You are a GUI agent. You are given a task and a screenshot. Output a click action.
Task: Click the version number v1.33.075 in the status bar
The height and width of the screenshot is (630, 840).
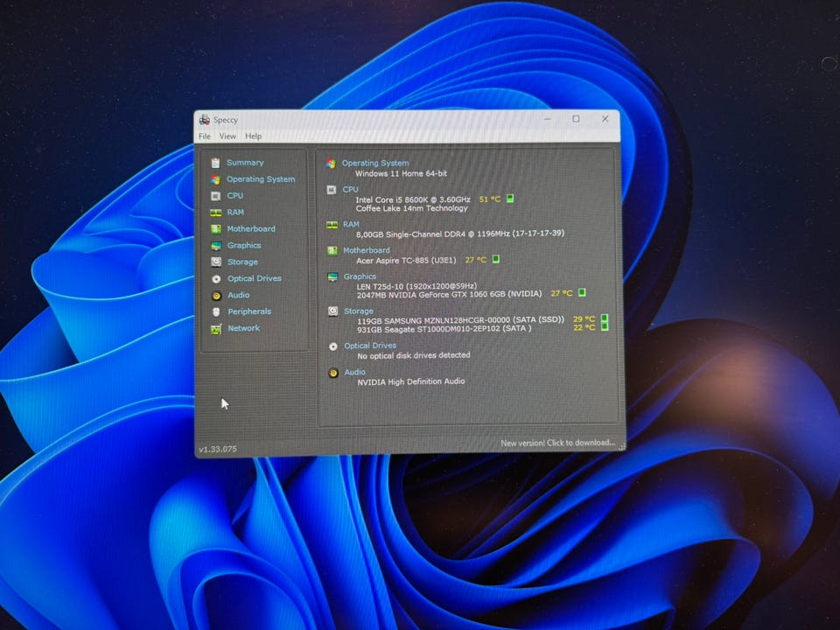pos(218,449)
